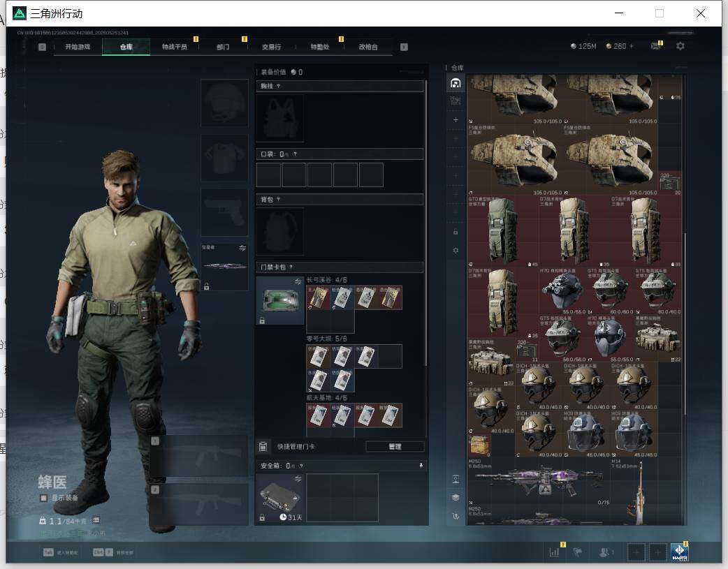Show help for 门禁卡包 section
The width and height of the screenshot is (728, 569).
(x=291, y=267)
